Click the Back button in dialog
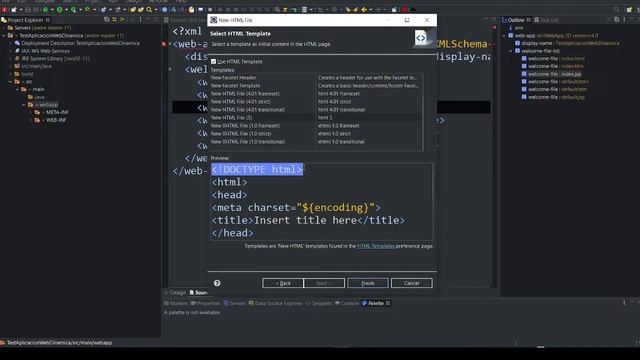Screen dimensions: 640x360 click(283, 283)
